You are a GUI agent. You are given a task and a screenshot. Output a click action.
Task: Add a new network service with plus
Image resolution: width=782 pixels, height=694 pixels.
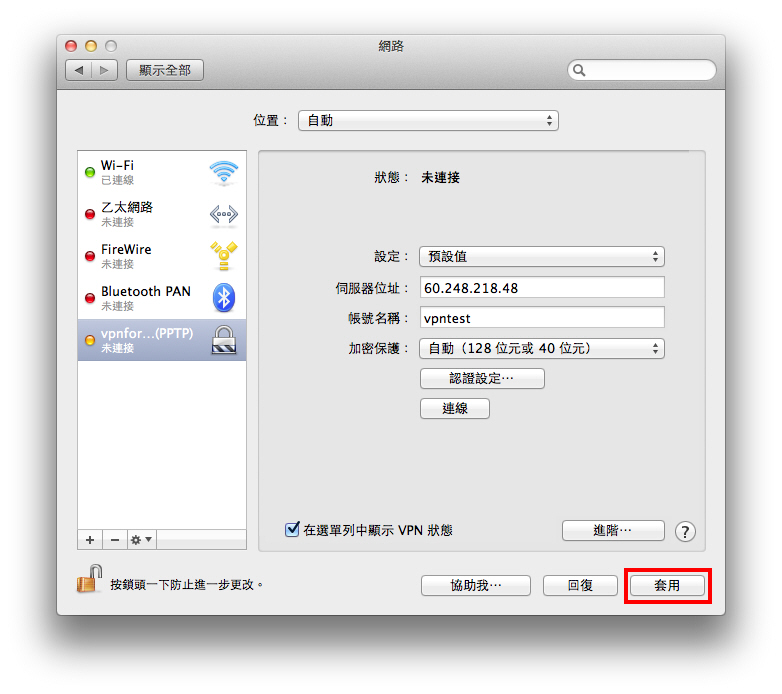coord(90,540)
